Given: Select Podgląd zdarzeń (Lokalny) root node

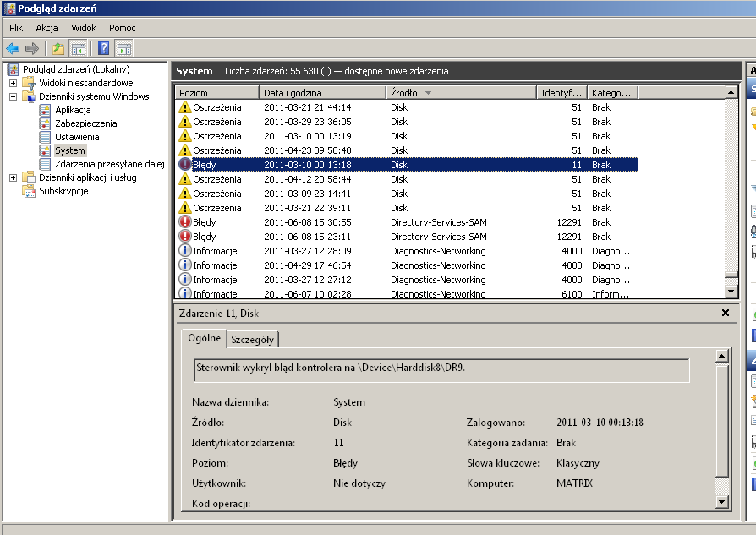Looking at the screenshot, I should coord(76,69).
